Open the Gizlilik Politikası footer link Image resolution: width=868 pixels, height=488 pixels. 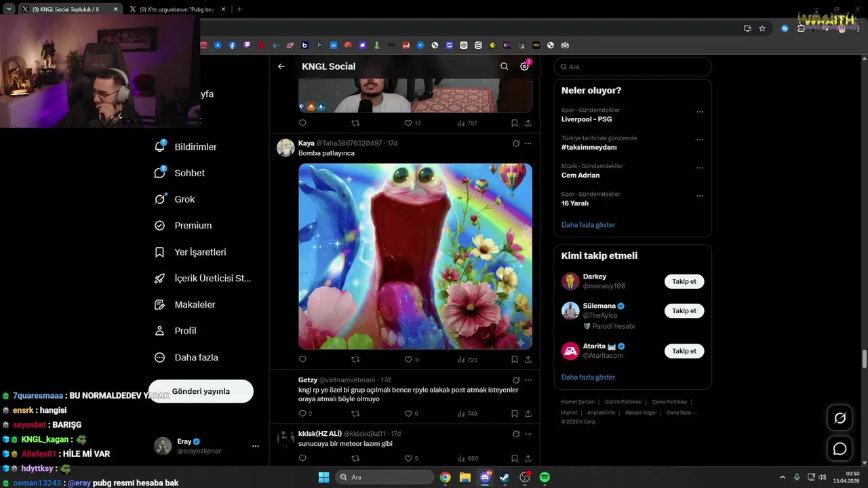pos(623,402)
